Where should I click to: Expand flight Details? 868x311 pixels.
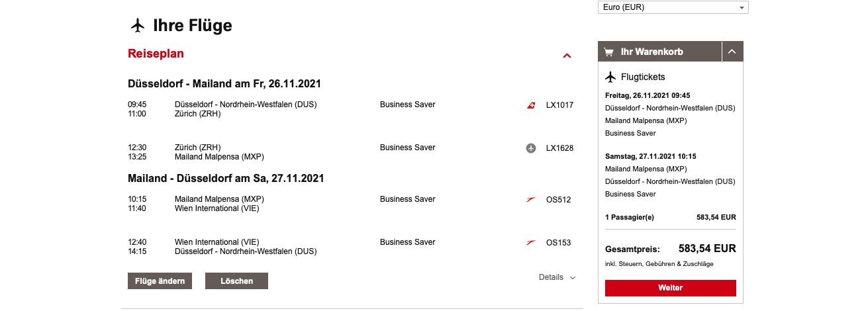(x=557, y=277)
